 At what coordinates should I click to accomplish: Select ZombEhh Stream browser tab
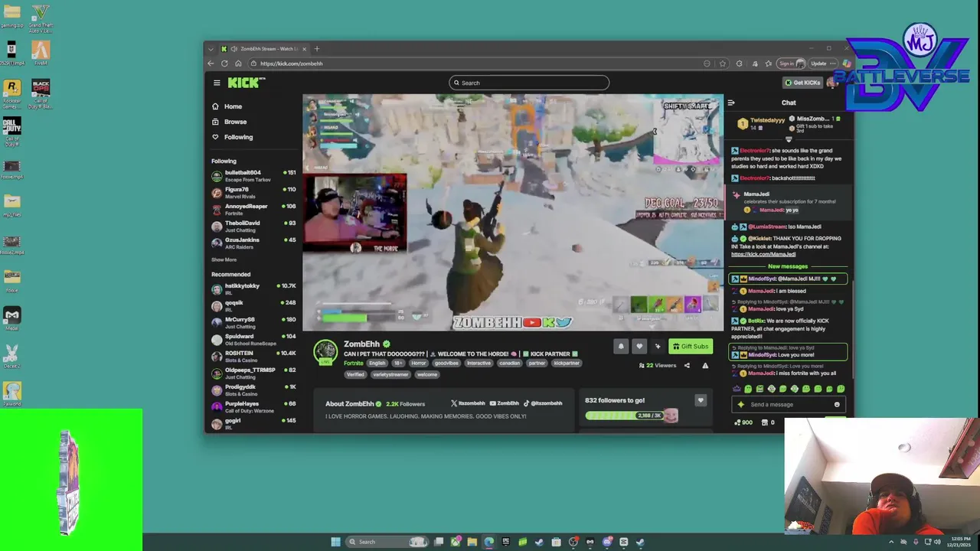pyautogui.click(x=263, y=49)
